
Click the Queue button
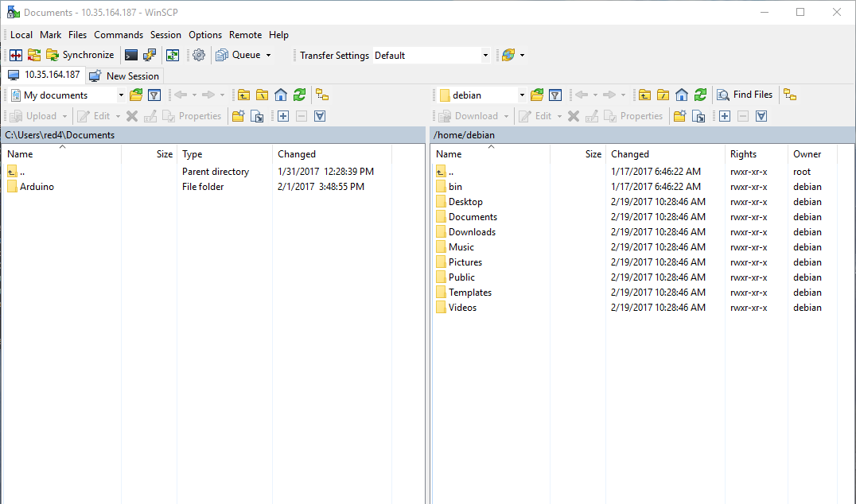[x=239, y=55]
